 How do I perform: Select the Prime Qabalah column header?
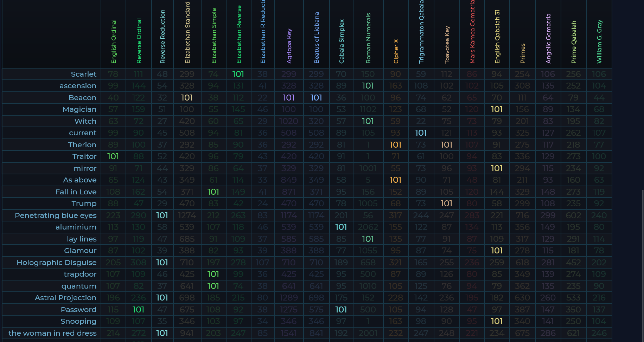(x=574, y=42)
